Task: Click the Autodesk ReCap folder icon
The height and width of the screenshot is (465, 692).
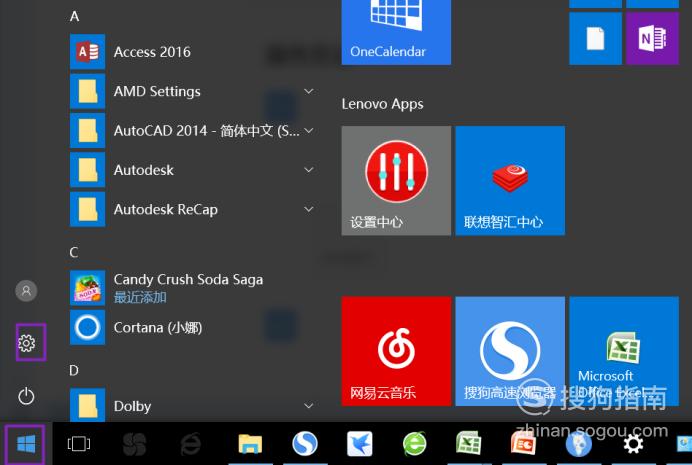Action: pos(87,209)
